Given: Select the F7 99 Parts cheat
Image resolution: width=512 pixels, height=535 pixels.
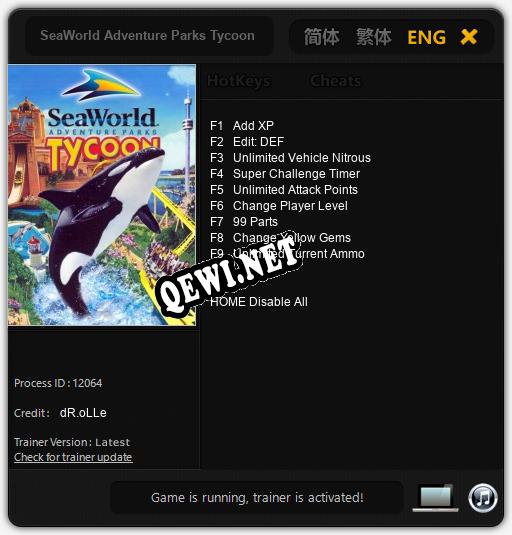Looking at the screenshot, I should (244, 222).
